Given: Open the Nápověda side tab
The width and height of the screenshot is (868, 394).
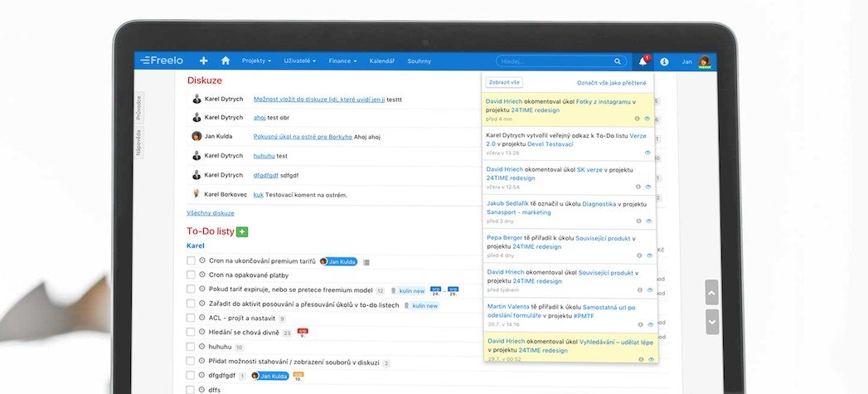Looking at the screenshot, I should pos(139,143).
